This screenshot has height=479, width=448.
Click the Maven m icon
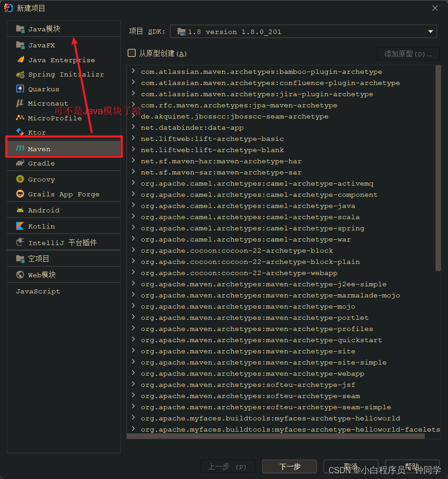[20, 148]
